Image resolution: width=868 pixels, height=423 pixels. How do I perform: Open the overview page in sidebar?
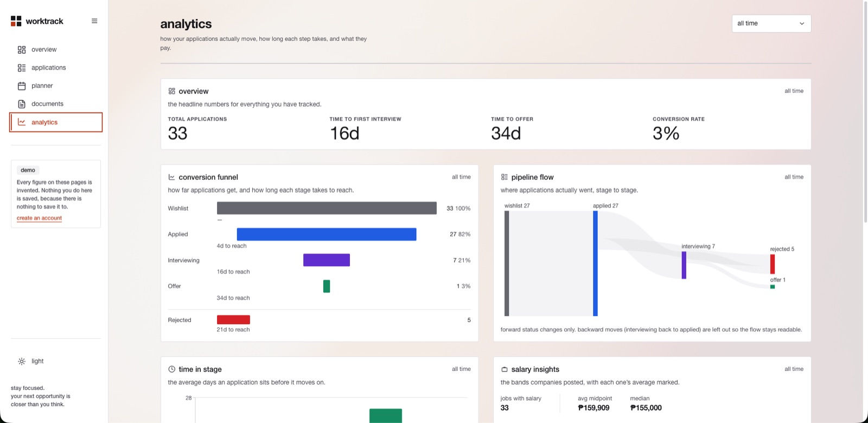click(x=56, y=49)
